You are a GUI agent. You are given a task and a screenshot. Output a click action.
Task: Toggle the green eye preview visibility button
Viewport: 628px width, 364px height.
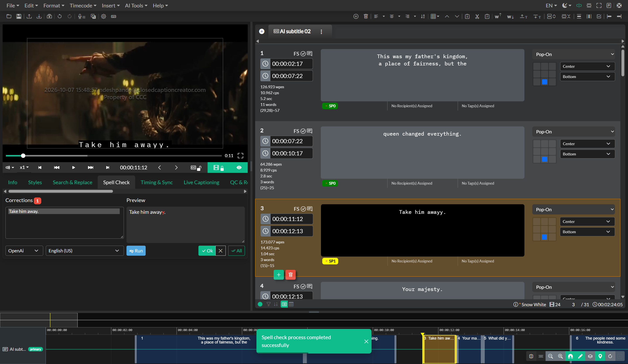click(239, 167)
